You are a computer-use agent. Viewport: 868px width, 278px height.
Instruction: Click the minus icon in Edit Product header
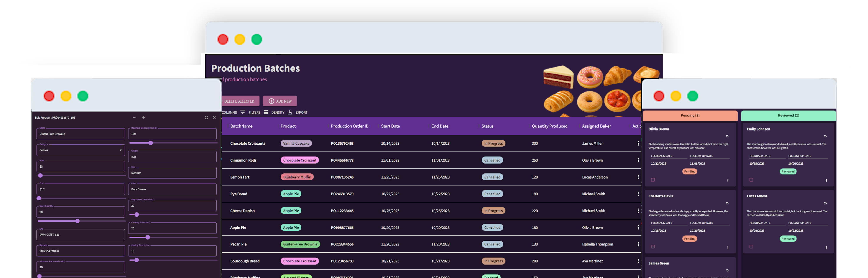click(x=134, y=118)
